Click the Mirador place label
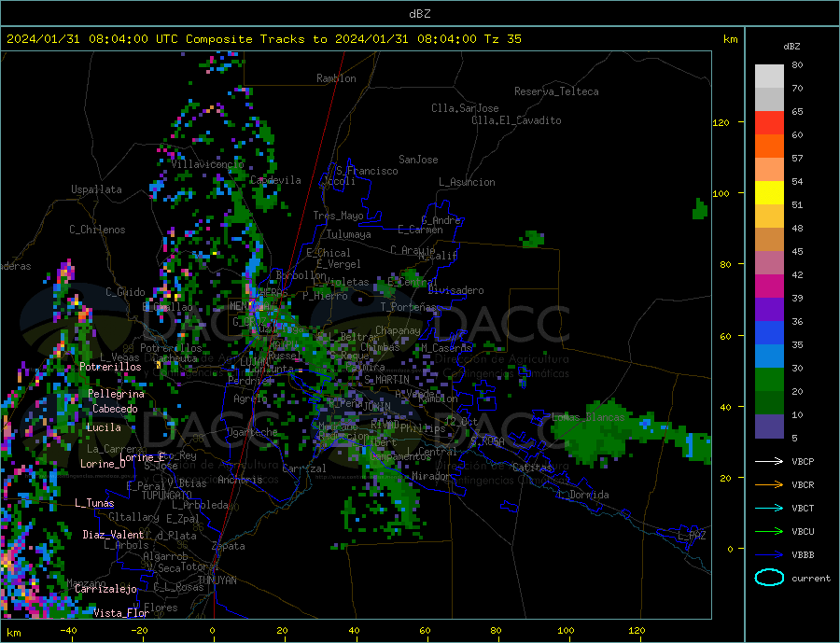The height and width of the screenshot is (643, 840). 431,476
